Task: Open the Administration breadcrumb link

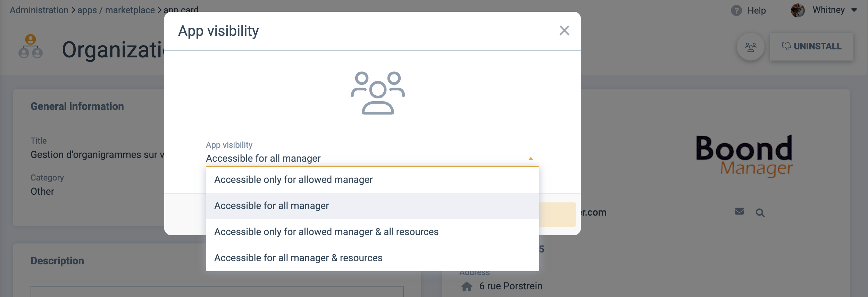Action: (39, 10)
